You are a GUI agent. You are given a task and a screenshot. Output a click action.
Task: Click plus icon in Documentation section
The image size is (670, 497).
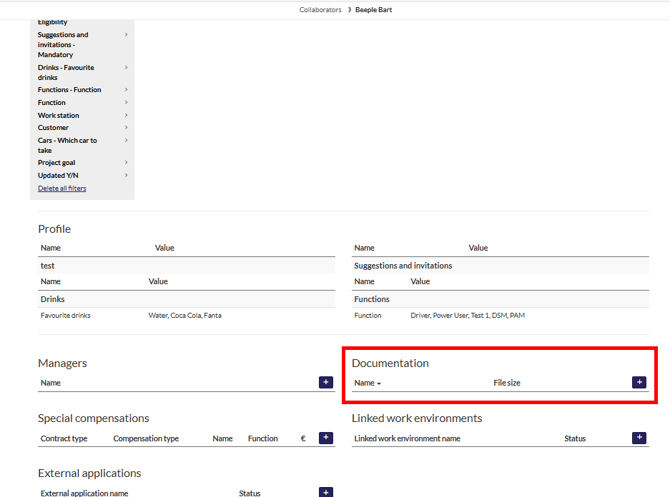coord(639,382)
